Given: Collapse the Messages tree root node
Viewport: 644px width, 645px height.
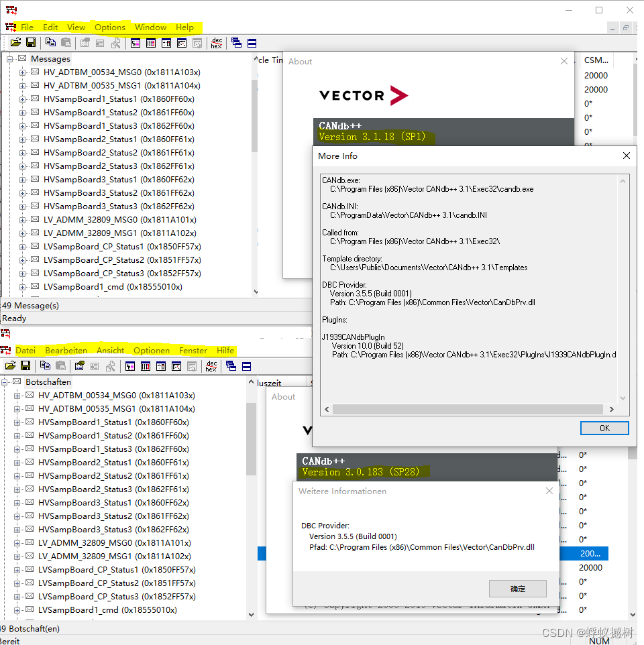Looking at the screenshot, I should pos(9,59).
